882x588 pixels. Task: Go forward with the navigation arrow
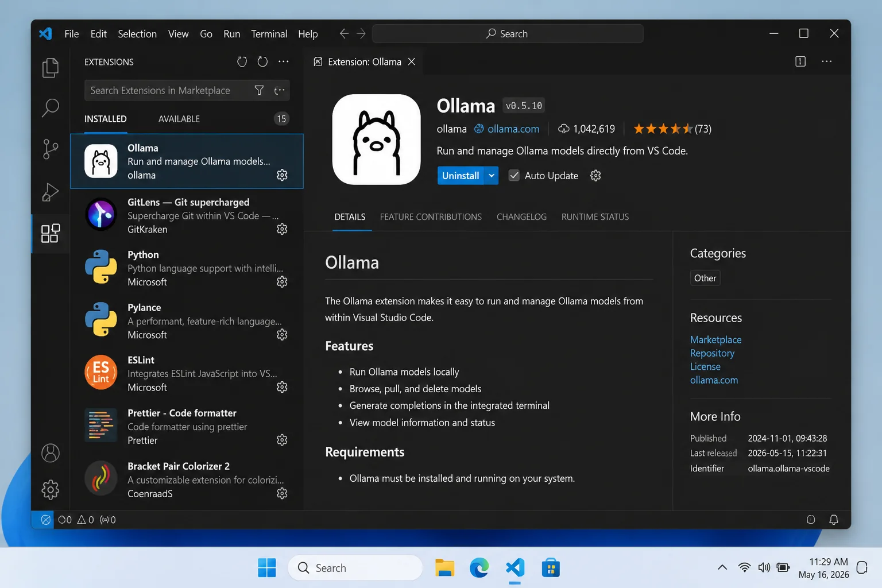coord(361,34)
